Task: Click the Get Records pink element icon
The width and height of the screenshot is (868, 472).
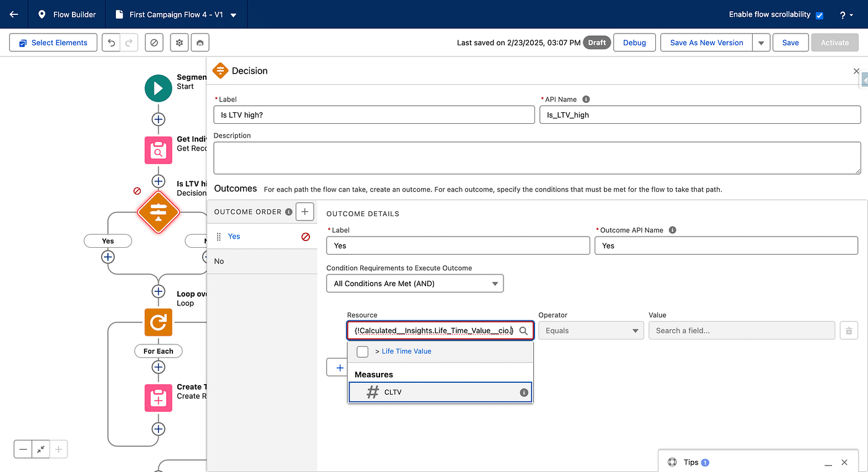Action: [x=158, y=150]
